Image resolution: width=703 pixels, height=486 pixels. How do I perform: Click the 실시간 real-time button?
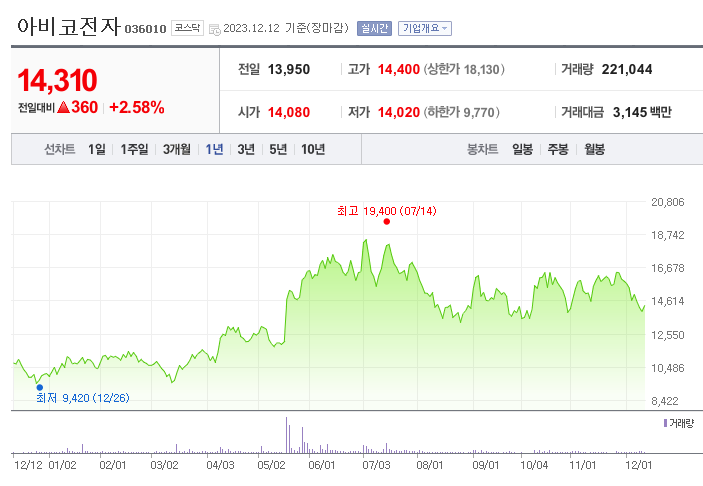coord(374,28)
